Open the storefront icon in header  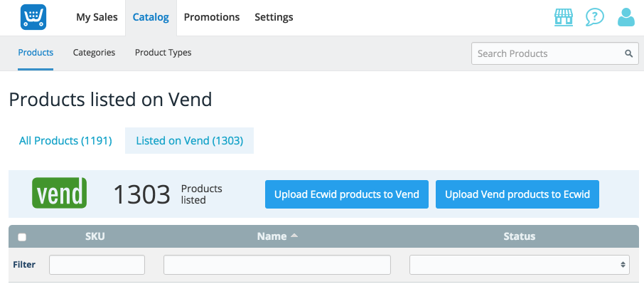(x=564, y=17)
